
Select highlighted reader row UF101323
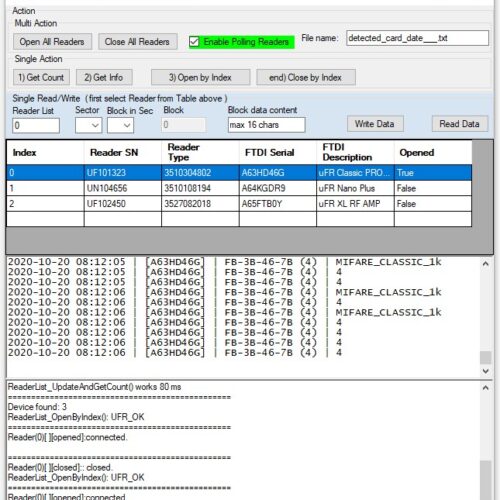click(239, 173)
